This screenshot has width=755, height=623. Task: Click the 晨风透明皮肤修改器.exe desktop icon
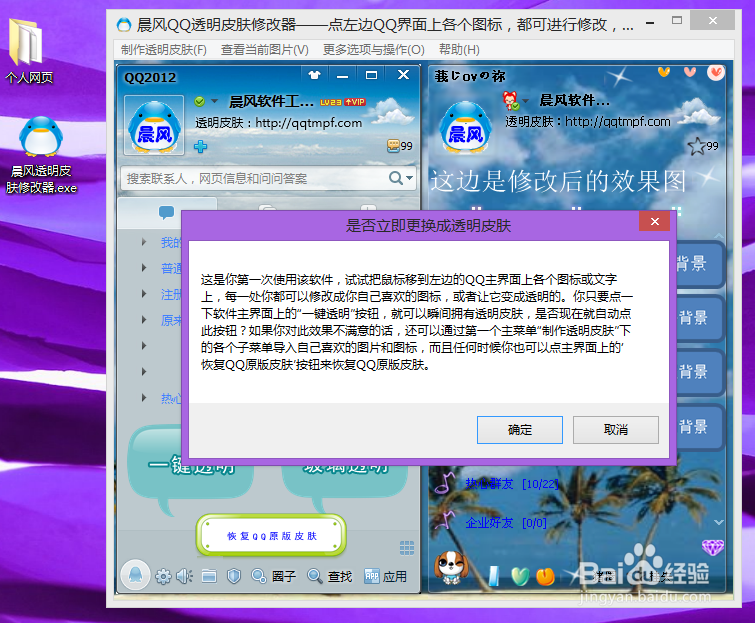pos(41,155)
